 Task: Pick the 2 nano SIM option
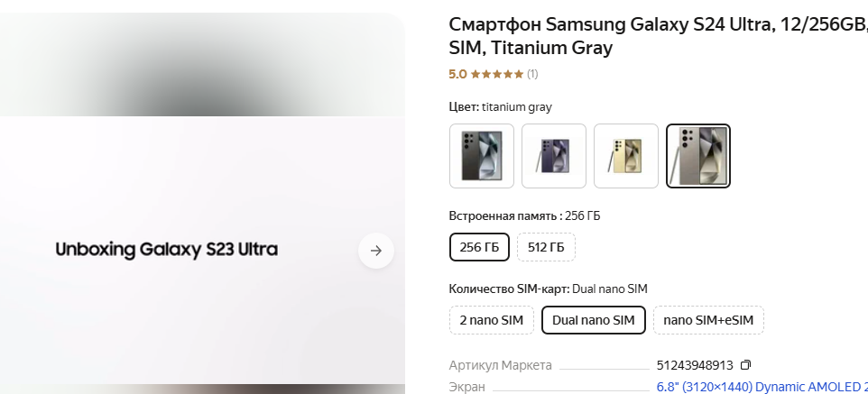491,320
